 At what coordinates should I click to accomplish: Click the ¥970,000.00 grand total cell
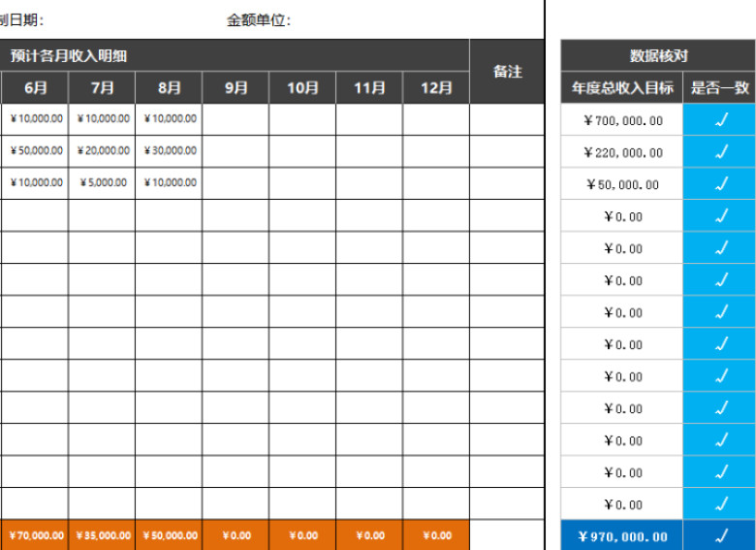[x=622, y=536]
